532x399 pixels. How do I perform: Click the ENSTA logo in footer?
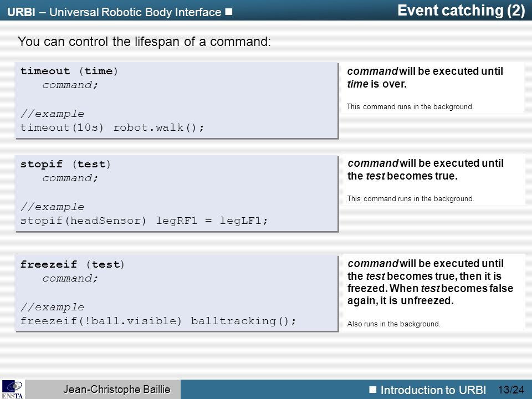(x=13, y=390)
